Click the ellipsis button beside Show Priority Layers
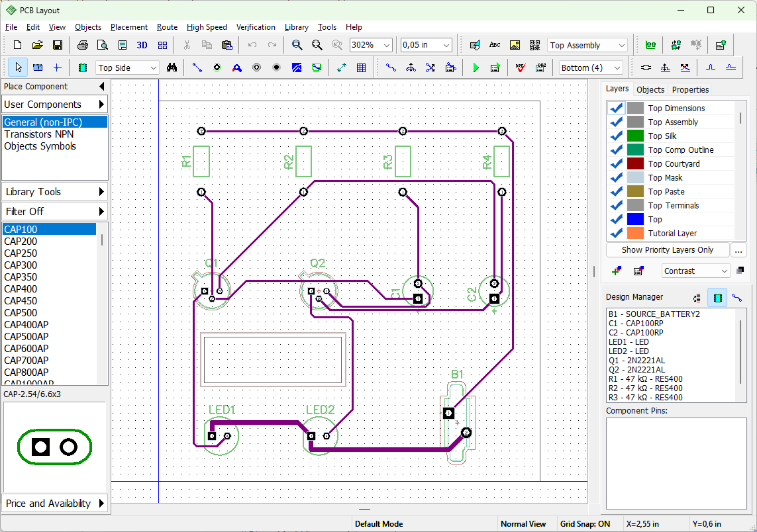The height and width of the screenshot is (532, 757). click(x=738, y=250)
